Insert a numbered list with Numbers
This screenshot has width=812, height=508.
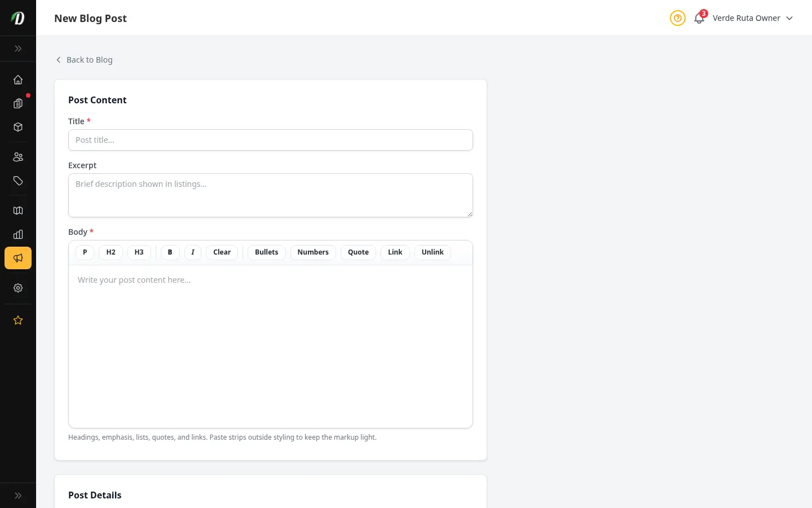click(313, 252)
